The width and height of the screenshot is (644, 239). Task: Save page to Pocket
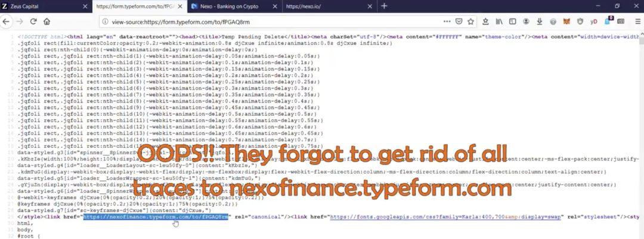(459, 21)
